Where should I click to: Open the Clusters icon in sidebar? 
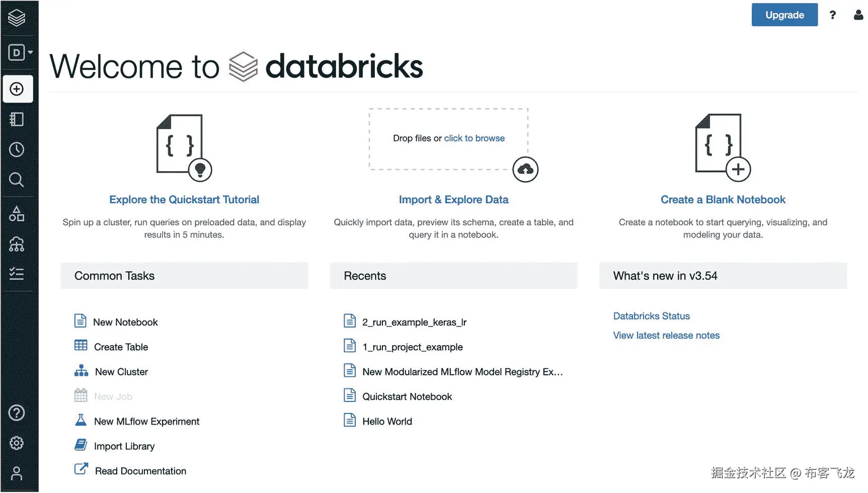pyautogui.click(x=17, y=244)
